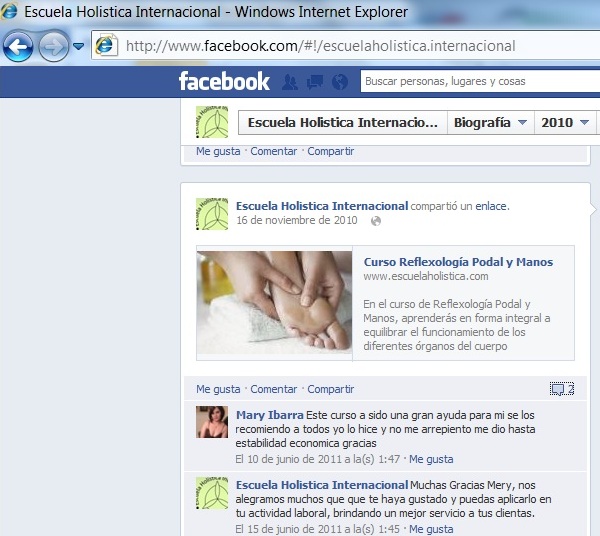Click Me gusta on Mary Ibarra's comment
600x536 pixels.
pyautogui.click(x=431, y=459)
